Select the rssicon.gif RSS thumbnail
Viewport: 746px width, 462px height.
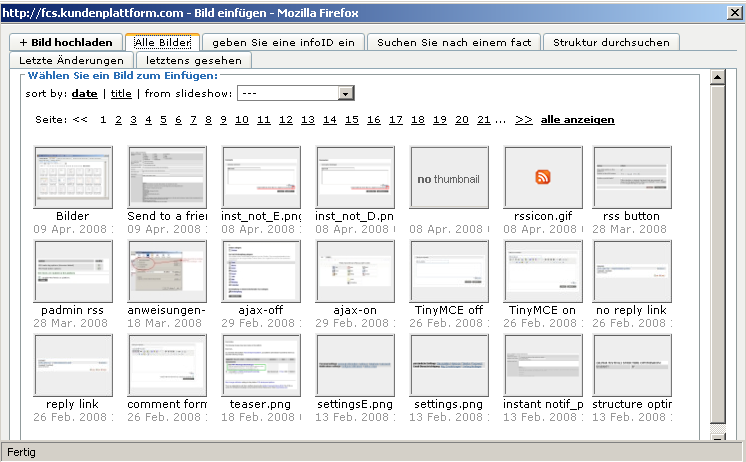click(x=543, y=177)
